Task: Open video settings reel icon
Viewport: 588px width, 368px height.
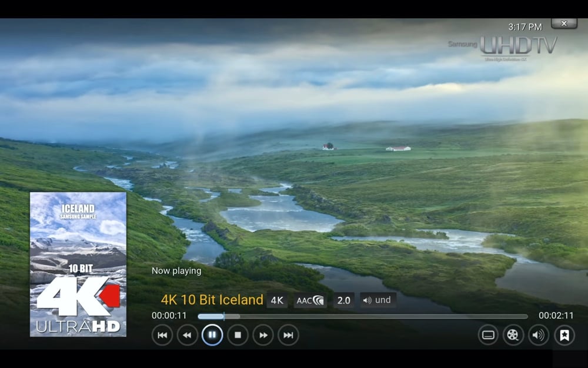Action: tap(513, 335)
